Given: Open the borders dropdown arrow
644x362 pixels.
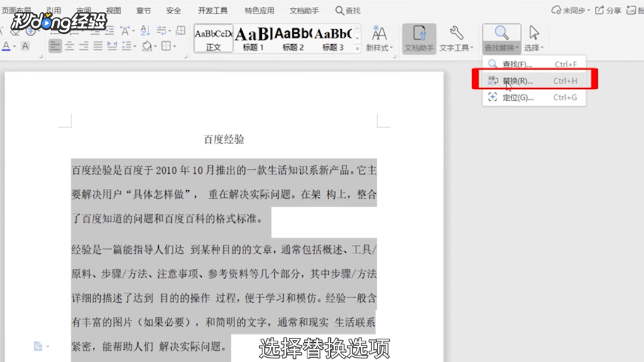Looking at the screenshot, I should coord(175,46).
